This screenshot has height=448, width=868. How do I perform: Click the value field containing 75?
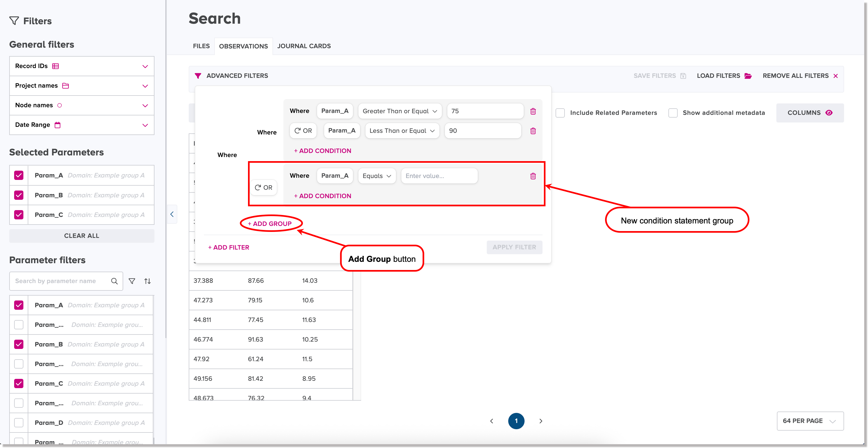point(485,111)
